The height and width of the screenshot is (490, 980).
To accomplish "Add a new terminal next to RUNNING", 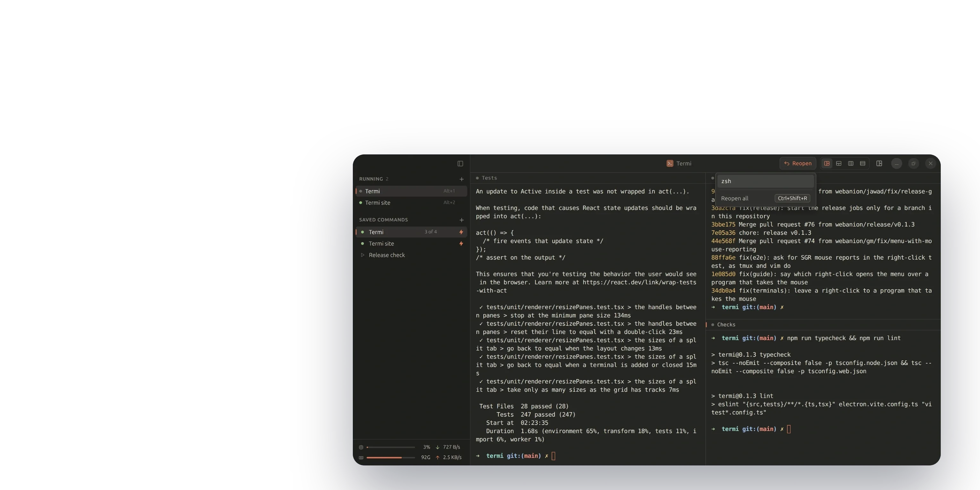I will click(x=462, y=179).
